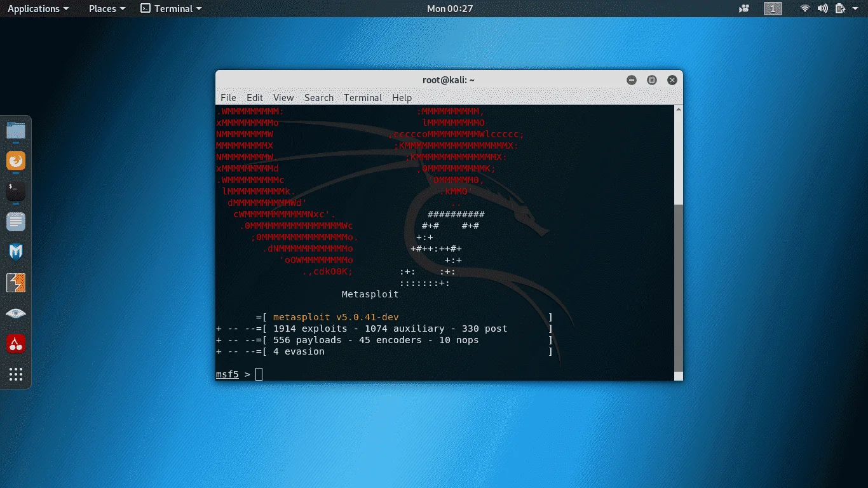The image size is (868, 488).
Task: Launch Cherrytree from the dock
Action: [16, 344]
